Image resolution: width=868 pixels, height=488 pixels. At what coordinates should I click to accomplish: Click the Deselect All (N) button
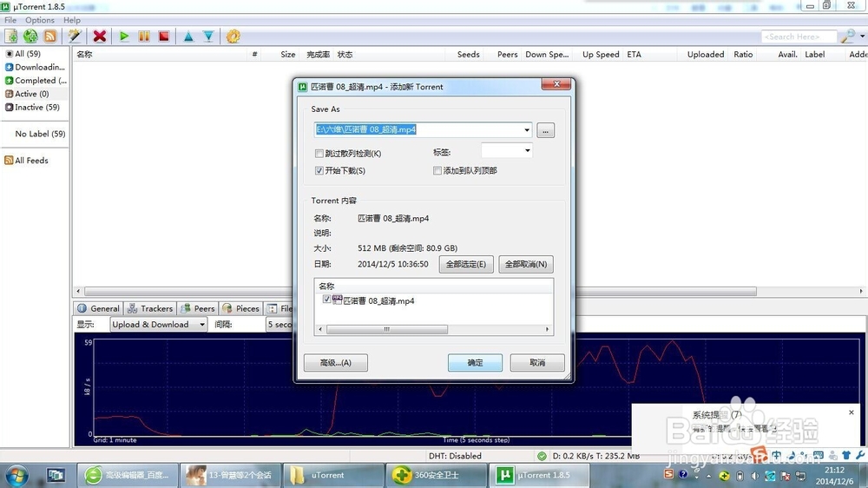526,264
